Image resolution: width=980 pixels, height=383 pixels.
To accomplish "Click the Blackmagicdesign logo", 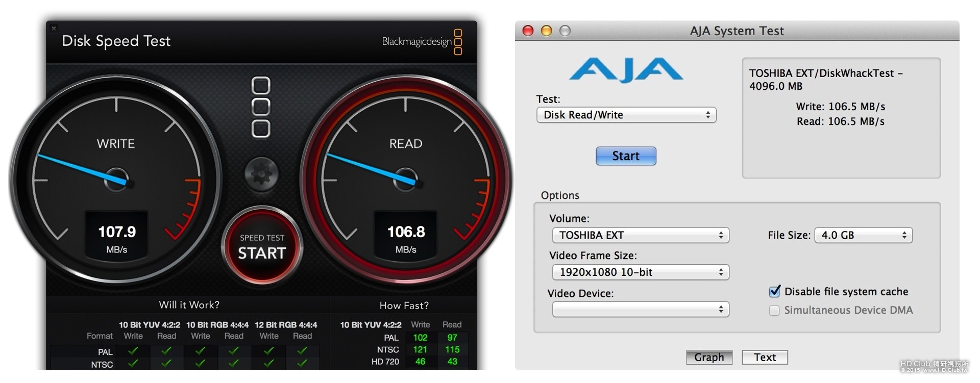I will click(422, 41).
